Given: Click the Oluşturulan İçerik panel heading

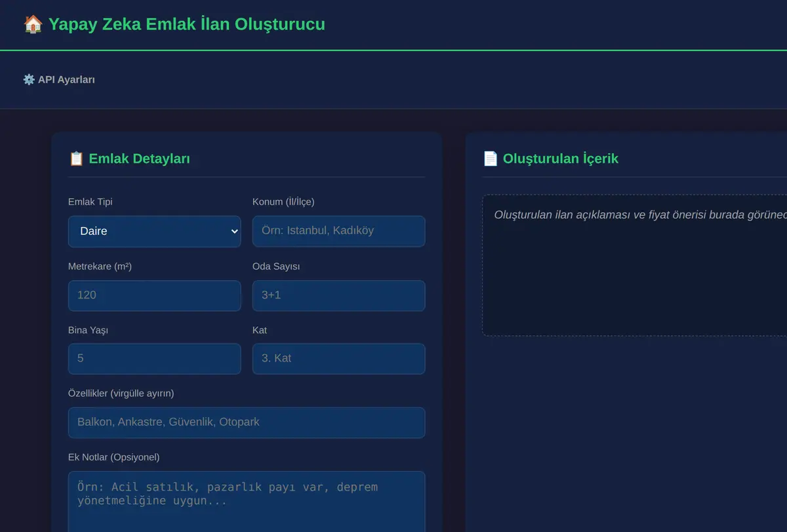Looking at the screenshot, I should pos(561,158).
